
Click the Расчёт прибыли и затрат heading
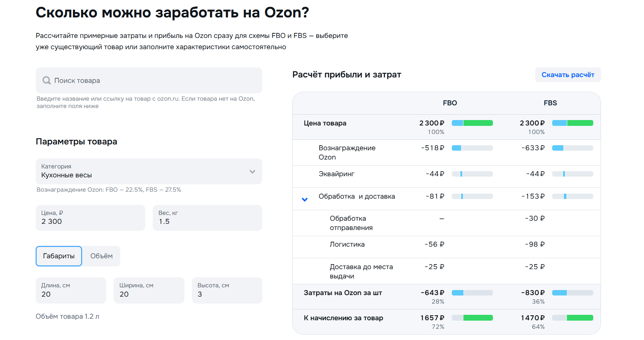point(347,75)
